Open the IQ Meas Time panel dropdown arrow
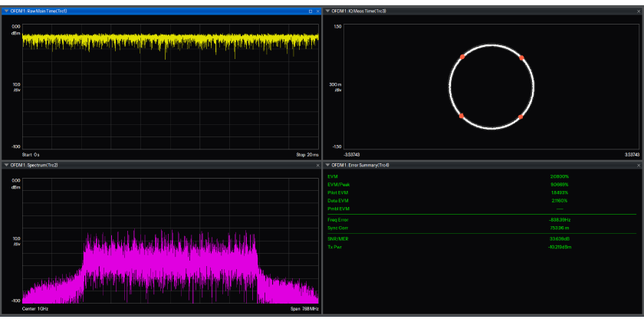Viewport: 644px width, 322px height. (x=327, y=11)
